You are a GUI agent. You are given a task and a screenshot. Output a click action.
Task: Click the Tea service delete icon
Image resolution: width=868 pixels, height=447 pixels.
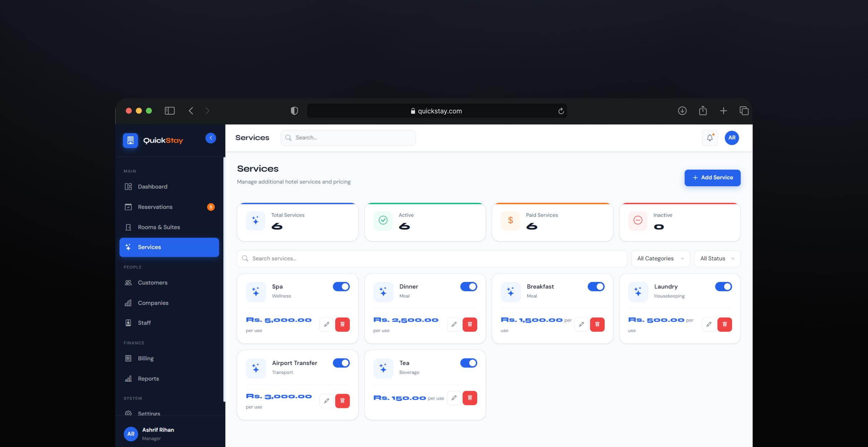470,398
